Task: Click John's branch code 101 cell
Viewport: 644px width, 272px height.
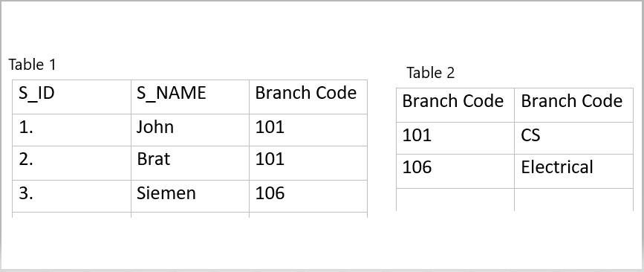Action: tap(308, 130)
